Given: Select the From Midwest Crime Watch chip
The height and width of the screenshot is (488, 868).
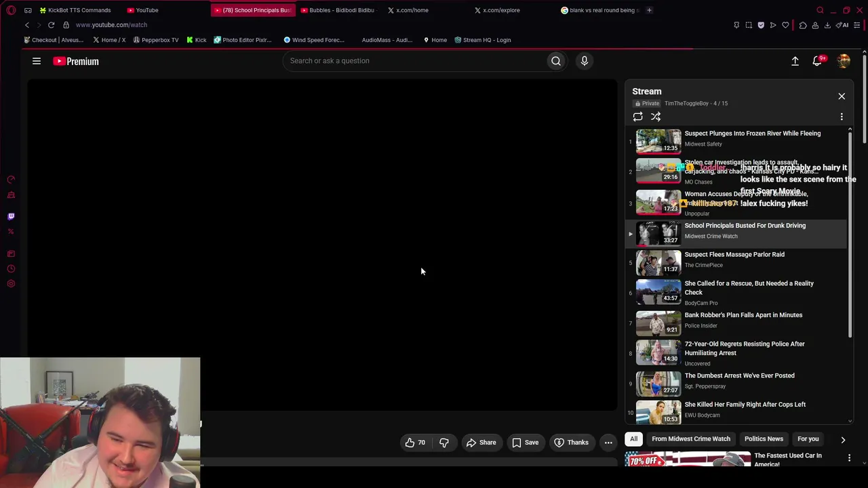Looking at the screenshot, I should coord(691,439).
